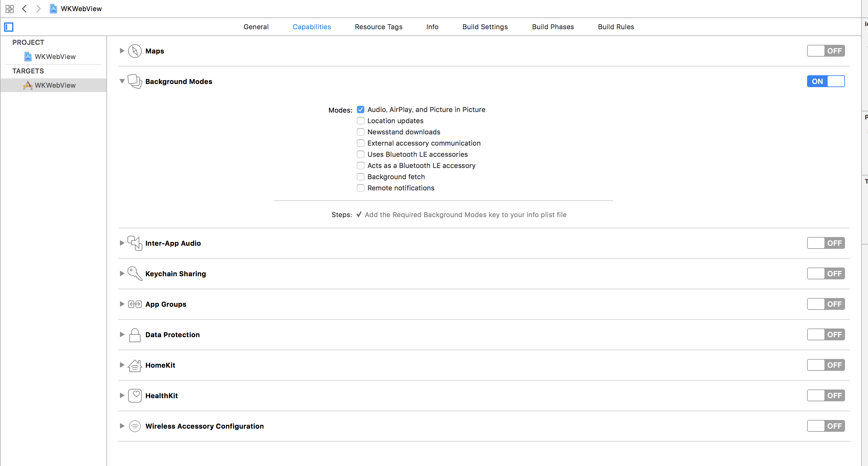Open the Info tab
Viewport: 868px width, 466px height.
[432, 27]
